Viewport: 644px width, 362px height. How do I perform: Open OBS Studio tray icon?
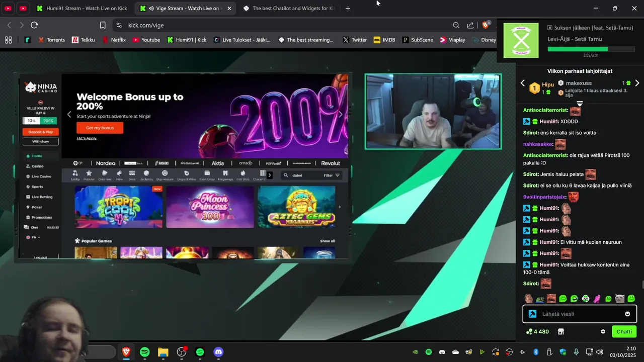[x=509, y=352]
